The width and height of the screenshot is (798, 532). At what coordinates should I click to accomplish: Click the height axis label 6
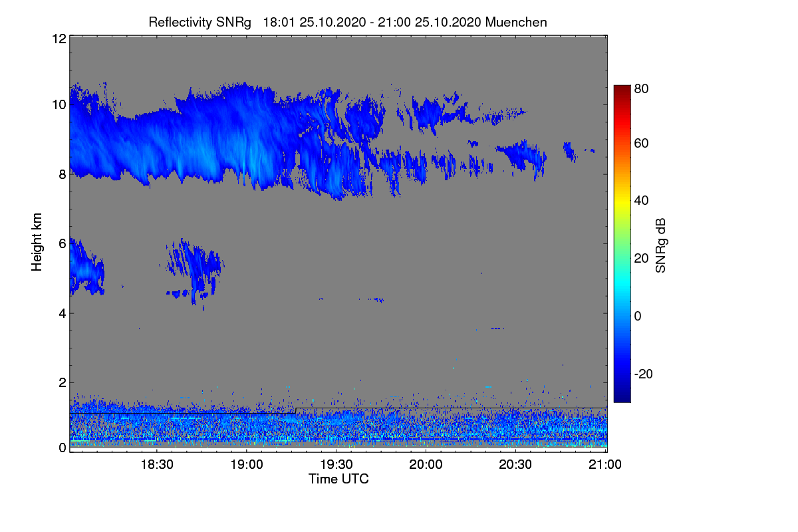[62, 243]
